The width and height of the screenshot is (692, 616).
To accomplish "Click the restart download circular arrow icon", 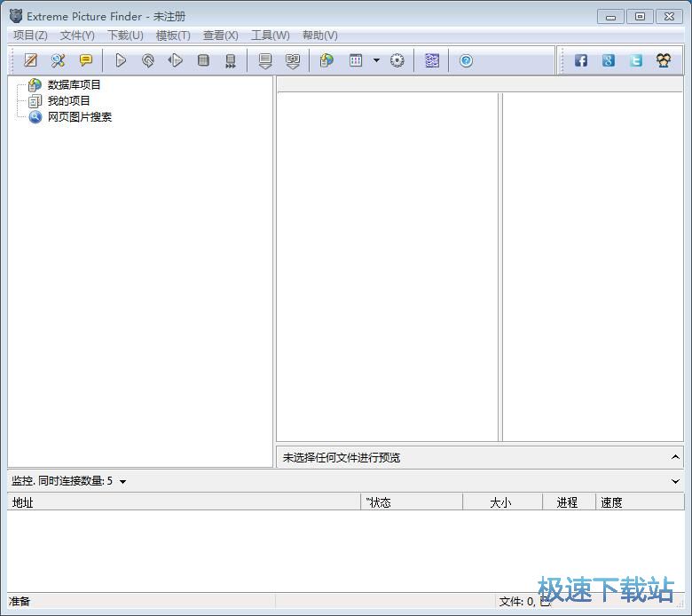I will [148, 60].
